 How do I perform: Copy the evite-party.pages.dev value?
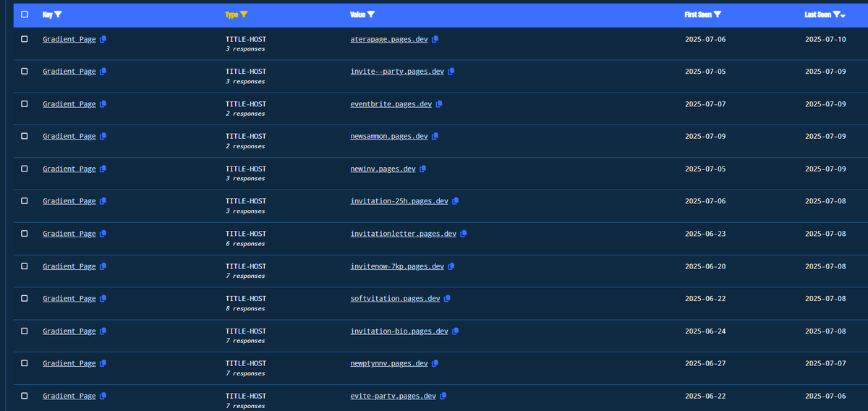443,396
